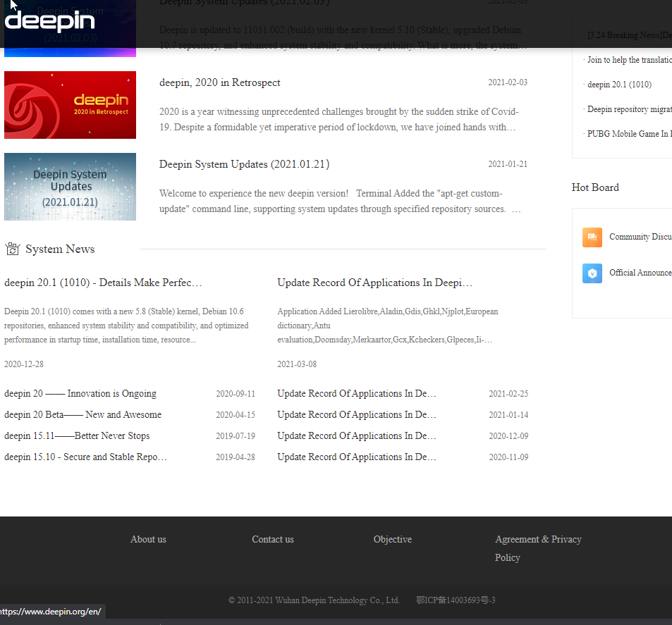The width and height of the screenshot is (672, 625).
Task: Open sidebar link Join to help the translation
Action: (629, 60)
